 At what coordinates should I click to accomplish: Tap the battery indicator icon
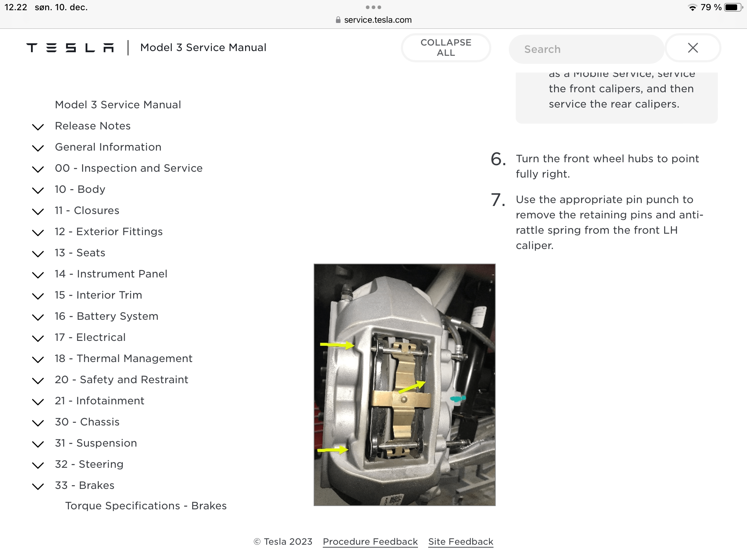(733, 8)
